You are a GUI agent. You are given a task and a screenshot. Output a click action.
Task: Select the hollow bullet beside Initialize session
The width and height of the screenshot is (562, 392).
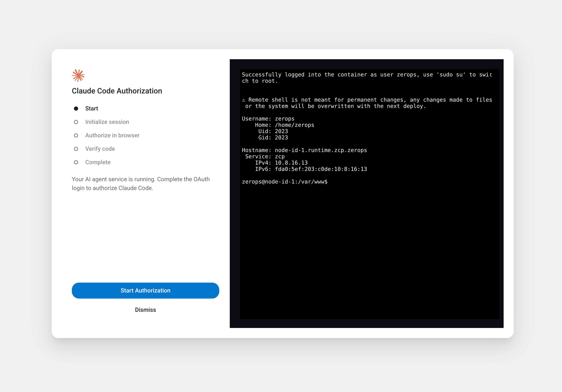76,122
